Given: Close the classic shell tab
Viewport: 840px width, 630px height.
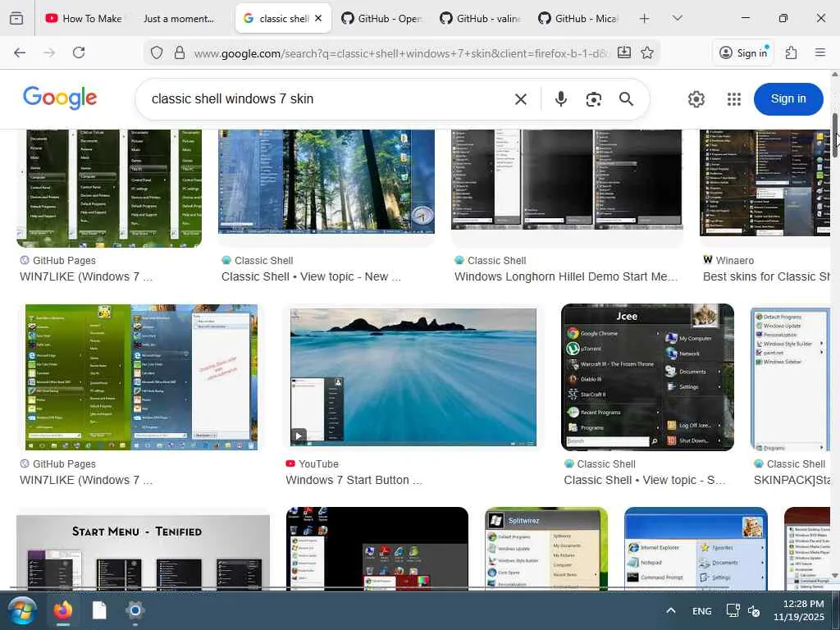Looking at the screenshot, I should pos(318,18).
